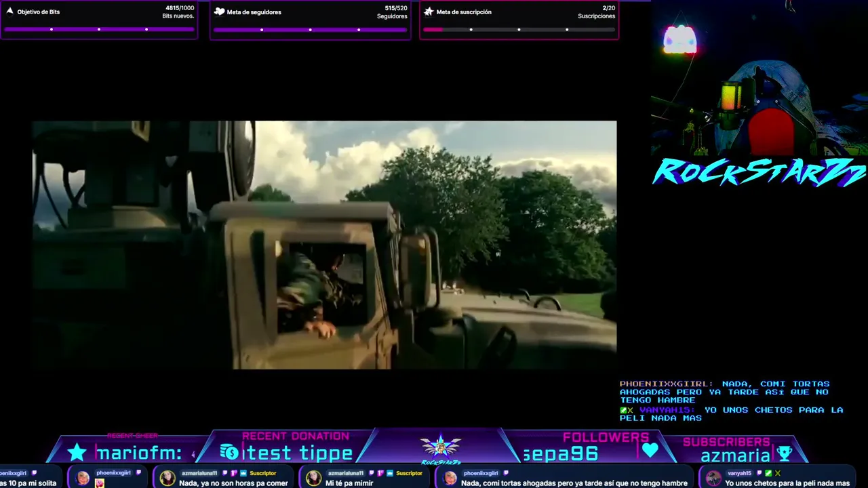868x488 pixels.
Task: Click the ghost mascot icon above the webcam
Action: click(x=679, y=40)
